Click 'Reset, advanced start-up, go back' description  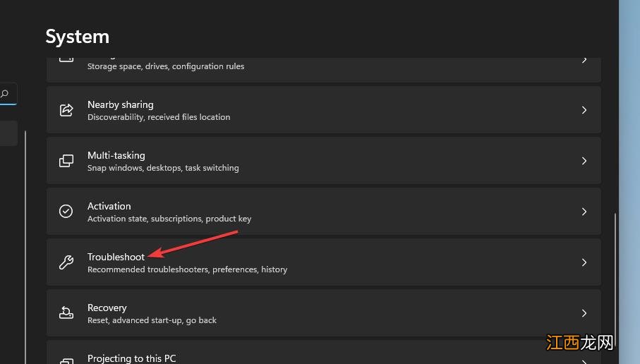point(152,320)
